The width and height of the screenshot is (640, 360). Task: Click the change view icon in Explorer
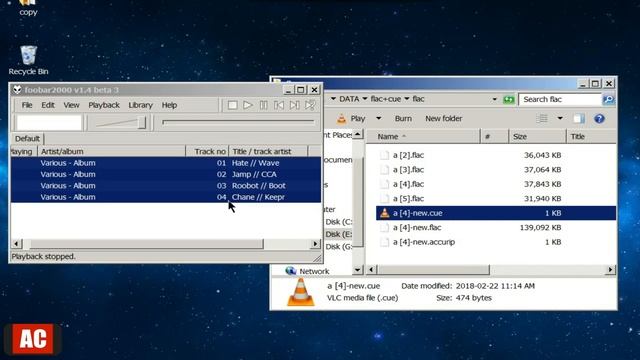(542, 119)
